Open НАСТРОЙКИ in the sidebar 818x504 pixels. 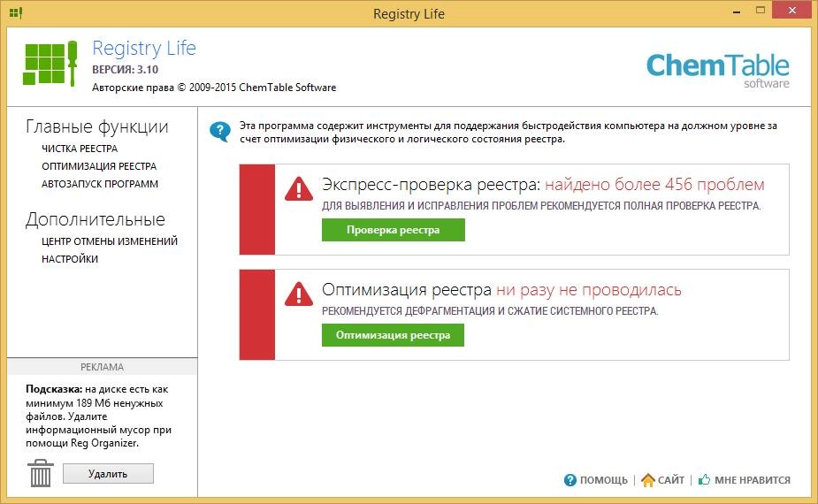pos(70,259)
